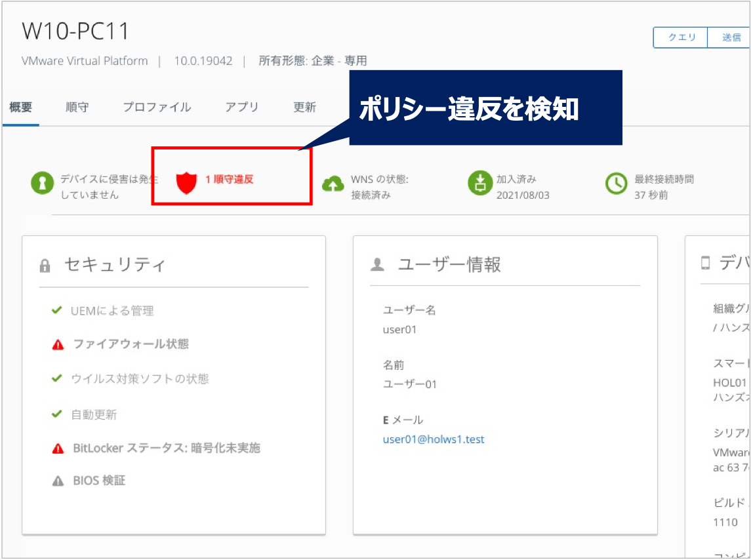Click the user name value user01
The image size is (751, 560).
point(400,330)
